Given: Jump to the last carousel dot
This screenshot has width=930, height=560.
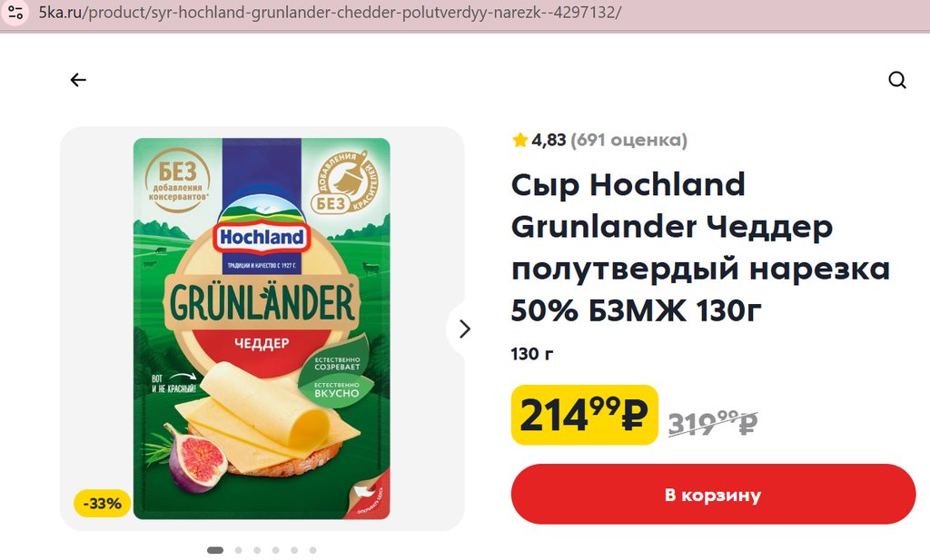Looking at the screenshot, I should tap(313, 551).
